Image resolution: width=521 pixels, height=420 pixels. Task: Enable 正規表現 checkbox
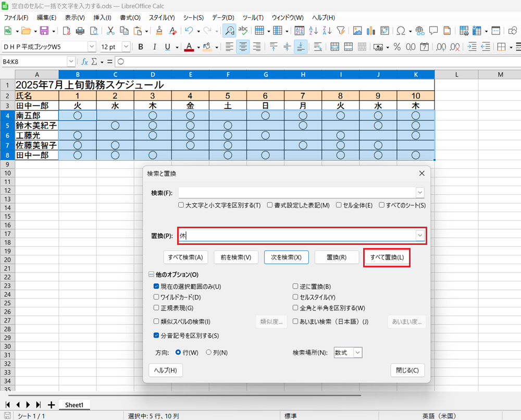(x=156, y=307)
